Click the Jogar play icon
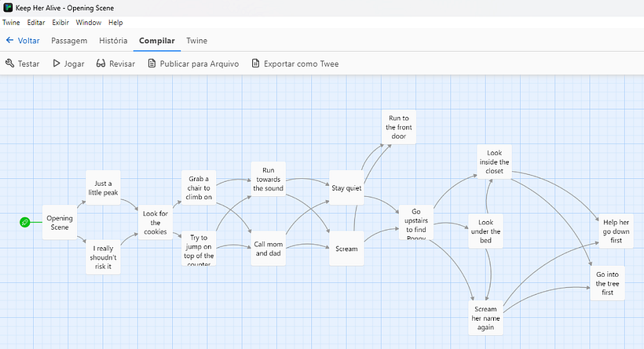Viewport: 644px width, 349px height. [x=57, y=64]
